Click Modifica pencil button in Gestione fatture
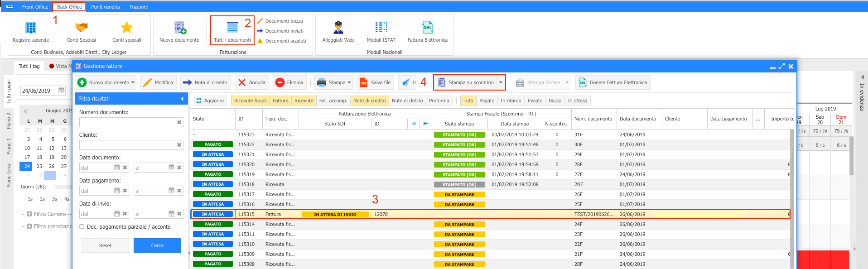The width and height of the screenshot is (868, 269). tap(158, 82)
